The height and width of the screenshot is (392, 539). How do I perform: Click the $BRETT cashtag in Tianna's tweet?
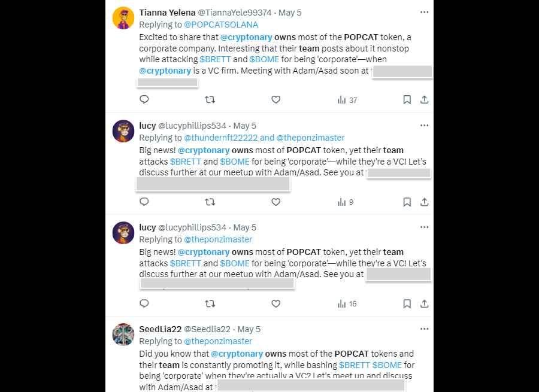pos(215,59)
